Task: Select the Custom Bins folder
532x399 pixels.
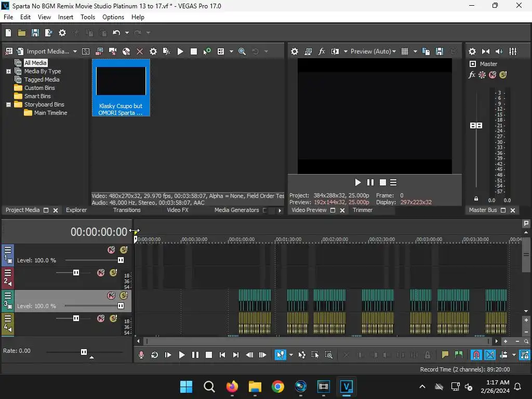Action: [39, 88]
